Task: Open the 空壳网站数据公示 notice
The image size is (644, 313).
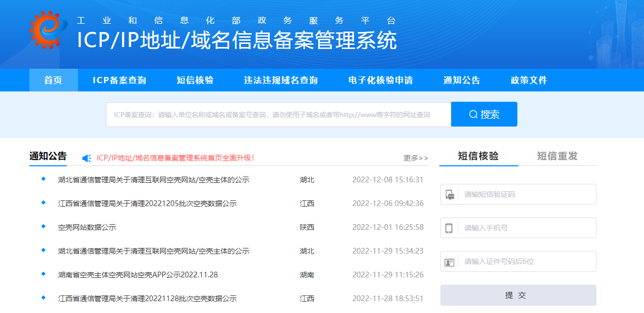Action: 87,227
